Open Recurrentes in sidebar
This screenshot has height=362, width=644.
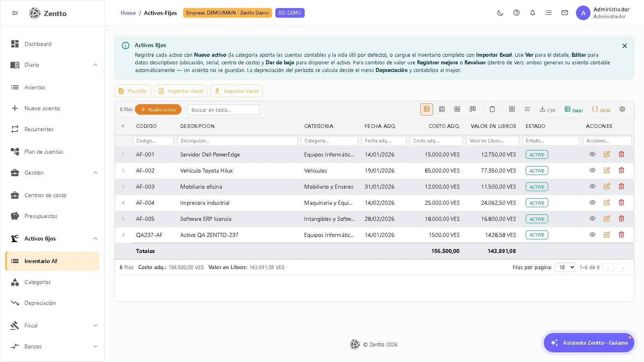tap(52, 129)
